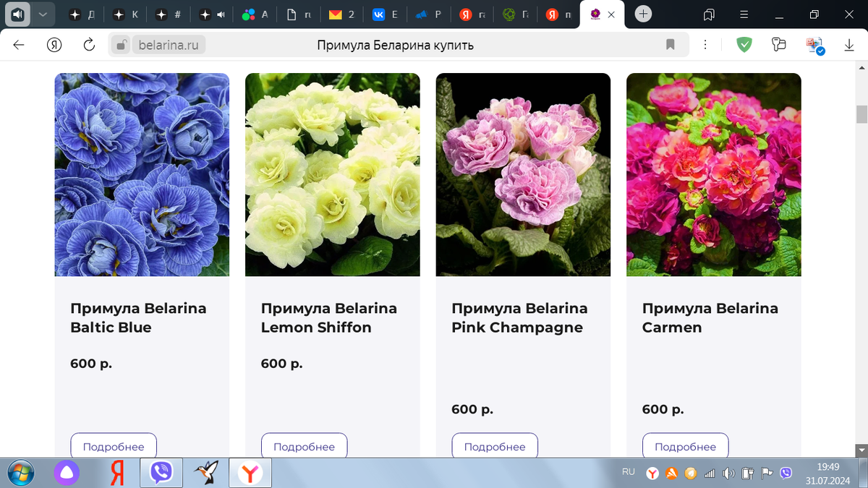Open the power battery tray icon
The image size is (868, 488).
coord(748,474)
